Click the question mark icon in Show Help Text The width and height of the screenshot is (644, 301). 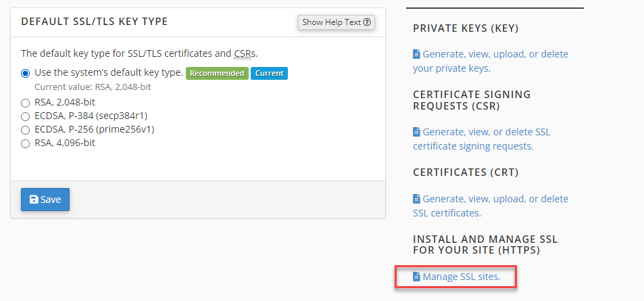[x=367, y=22]
